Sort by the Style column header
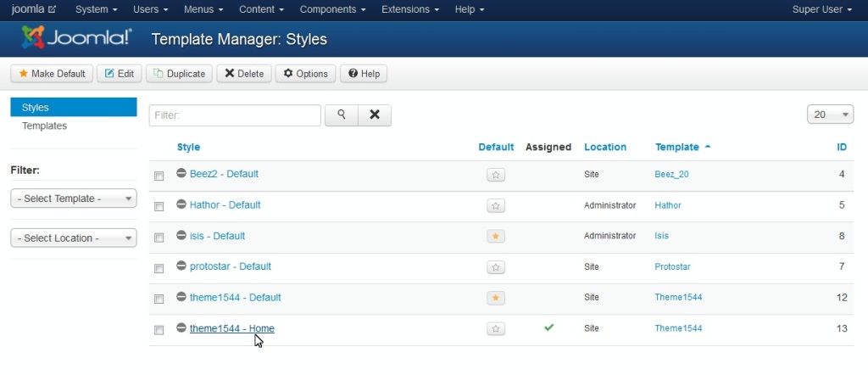 (188, 147)
